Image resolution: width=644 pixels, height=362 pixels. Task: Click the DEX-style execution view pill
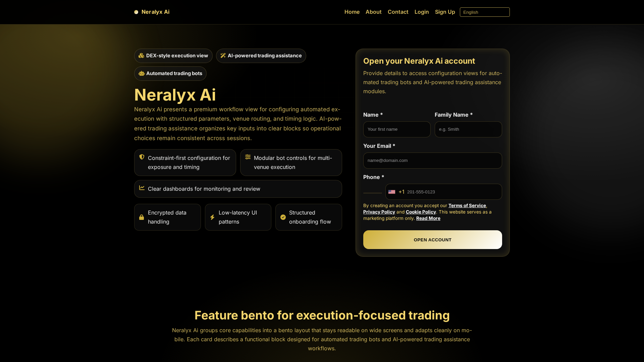[173, 56]
